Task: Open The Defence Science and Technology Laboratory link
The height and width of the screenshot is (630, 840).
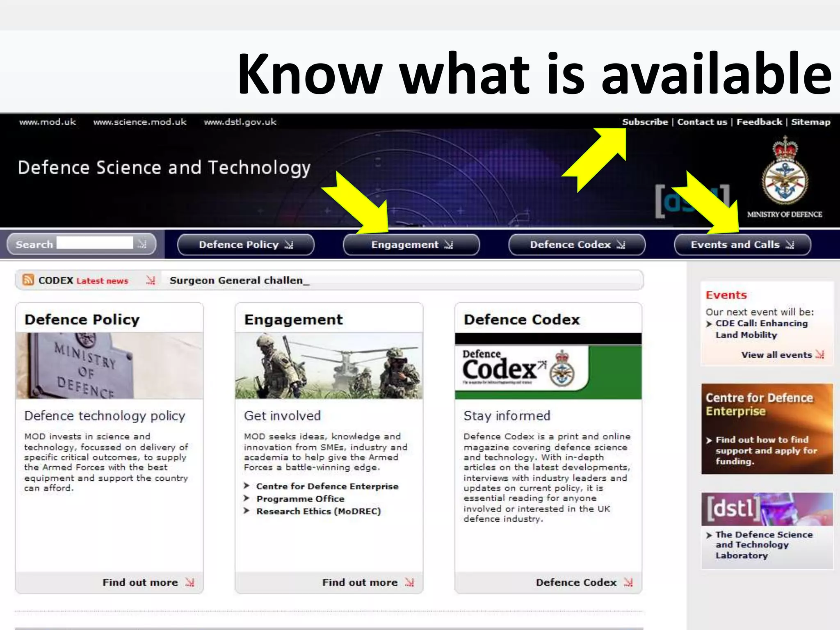Action: coord(764,545)
